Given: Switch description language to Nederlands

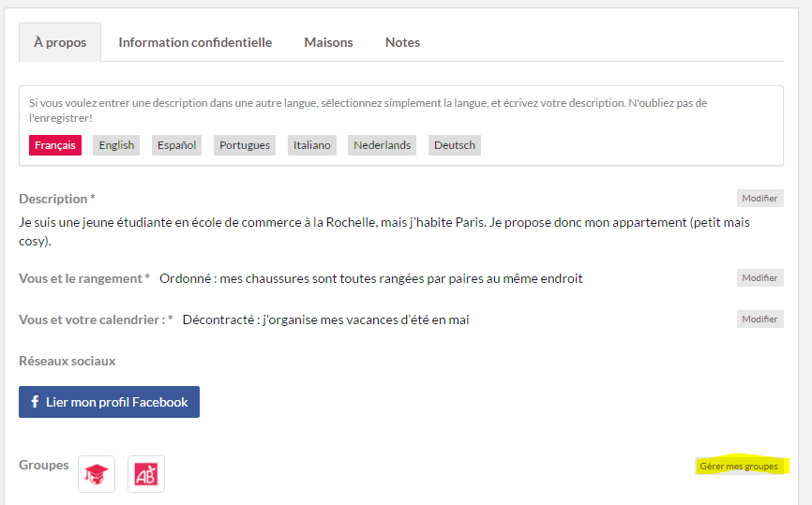Looking at the screenshot, I should tap(382, 145).
